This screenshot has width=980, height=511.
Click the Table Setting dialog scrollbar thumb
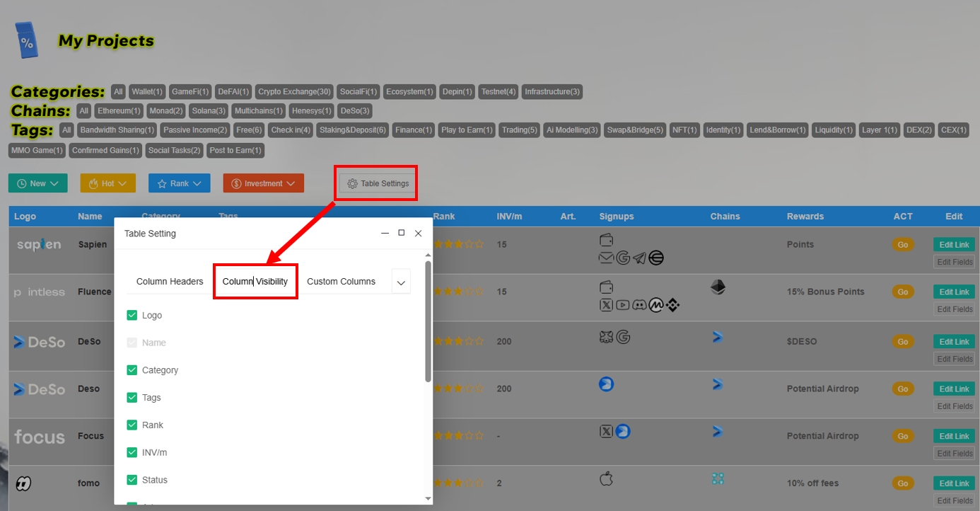(x=428, y=321)
